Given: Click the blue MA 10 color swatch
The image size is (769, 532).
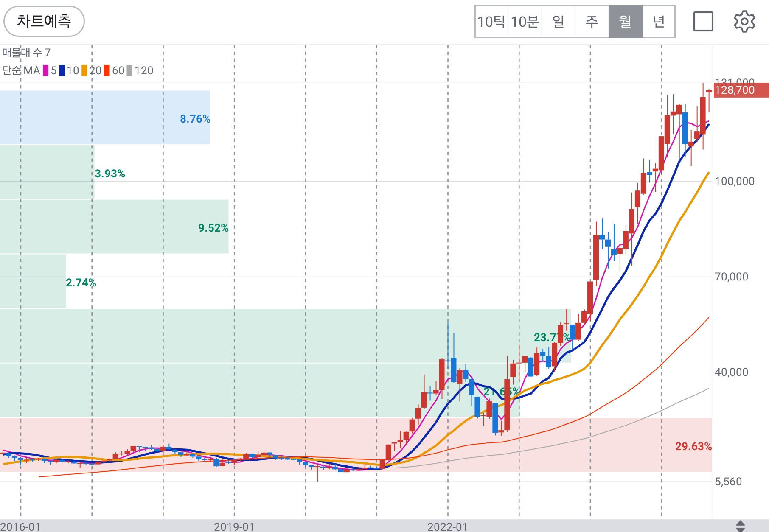Looking at the screenshot, I should coord(62,70).
